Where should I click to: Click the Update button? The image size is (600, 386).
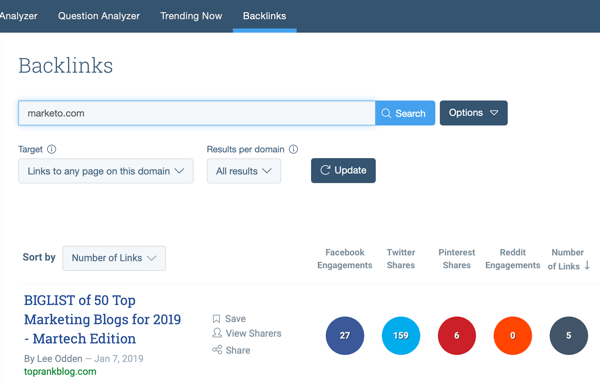click(343, 170)
